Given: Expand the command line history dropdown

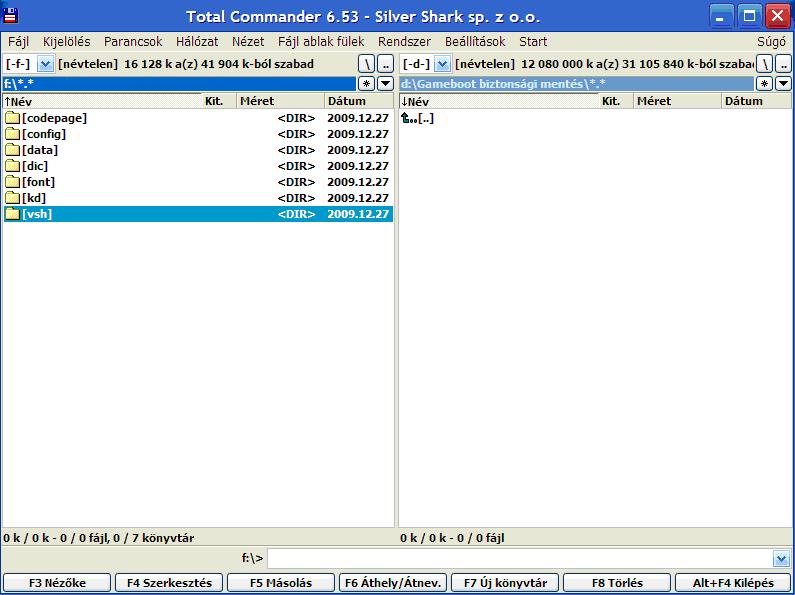Looking at the screenshot, I should [781, 558].
